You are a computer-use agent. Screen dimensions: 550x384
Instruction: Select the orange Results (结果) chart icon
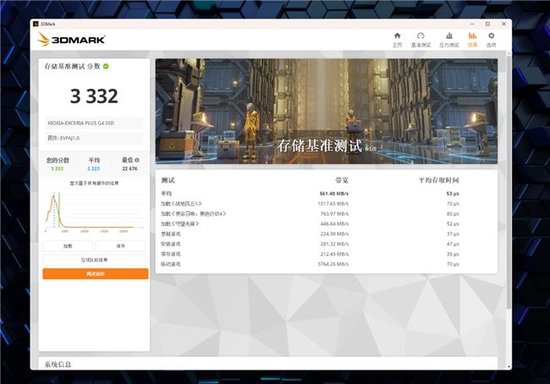pos(472,40)
